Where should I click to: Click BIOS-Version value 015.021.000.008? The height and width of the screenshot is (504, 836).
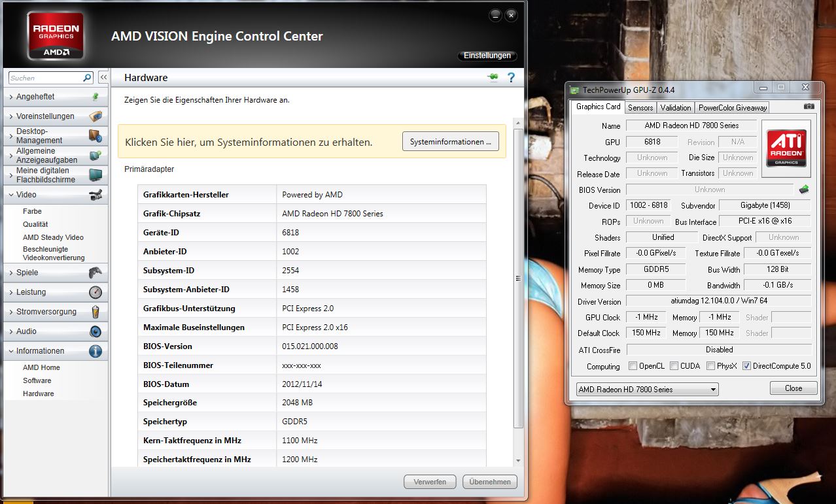point(310,346)
